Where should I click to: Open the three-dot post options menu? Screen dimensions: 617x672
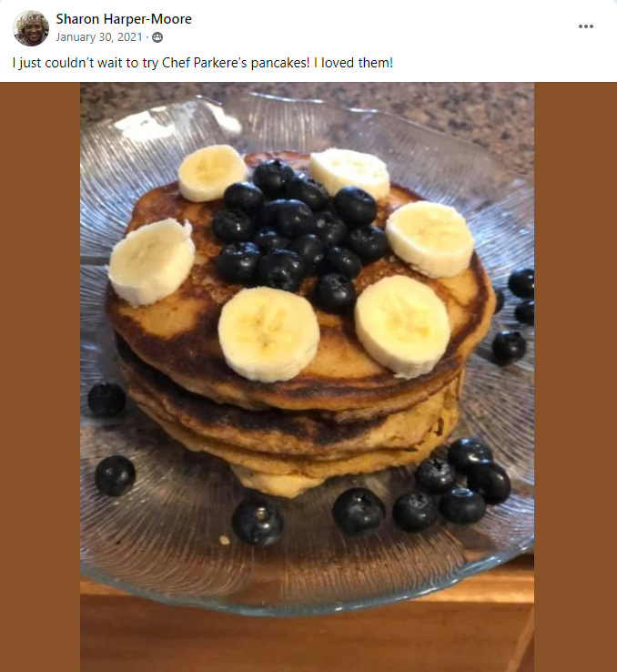coord(585,26)
